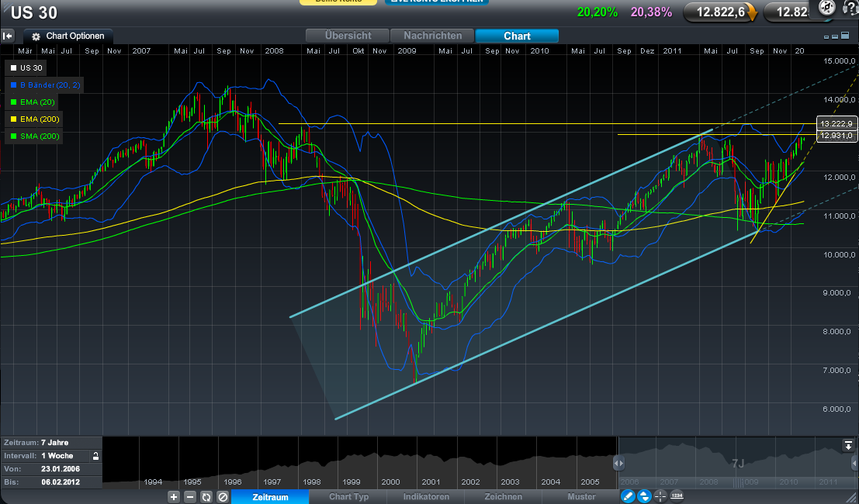Image resolution: width=859 pixels, height=504 pixels.
Task: Select the 12.931,0 price level label
Action: pyautogui.click(x=836, y=135)
